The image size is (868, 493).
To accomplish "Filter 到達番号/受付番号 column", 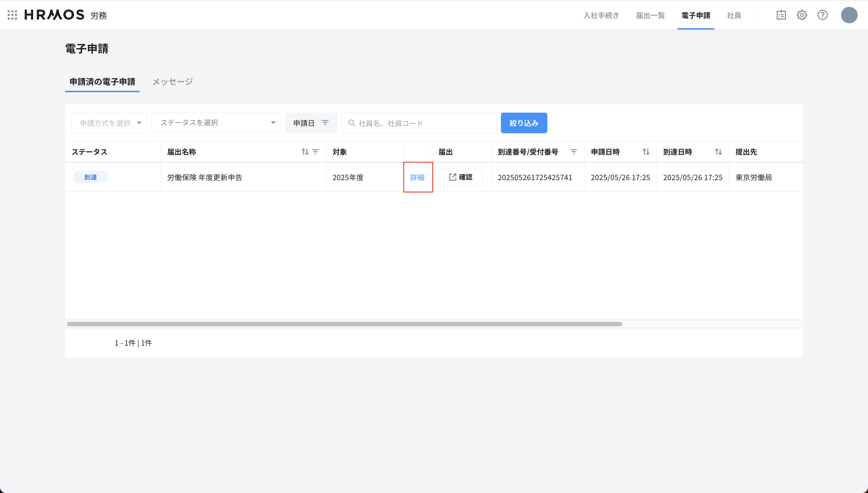I will pos(573,152).
